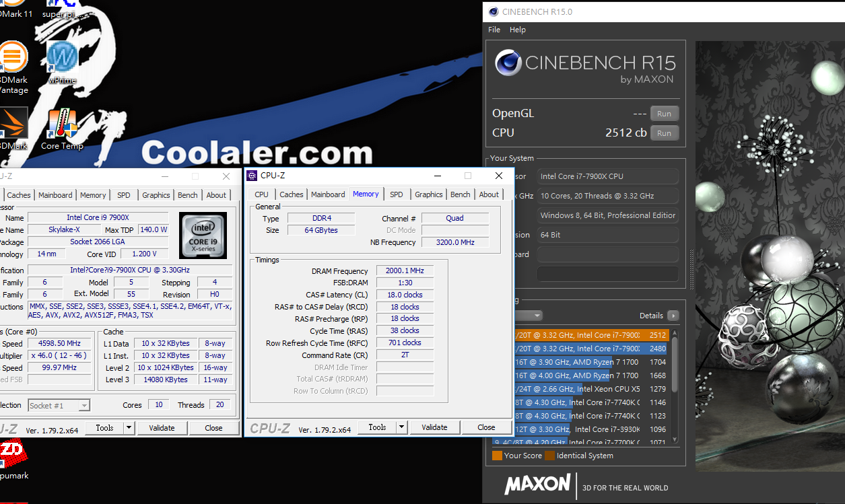This screenshot has height=504, width=845.
Task: Expand the Tools dropdown arrow in the background CPU-Z window
Action: pyautogui.click(x=129, y=428)
